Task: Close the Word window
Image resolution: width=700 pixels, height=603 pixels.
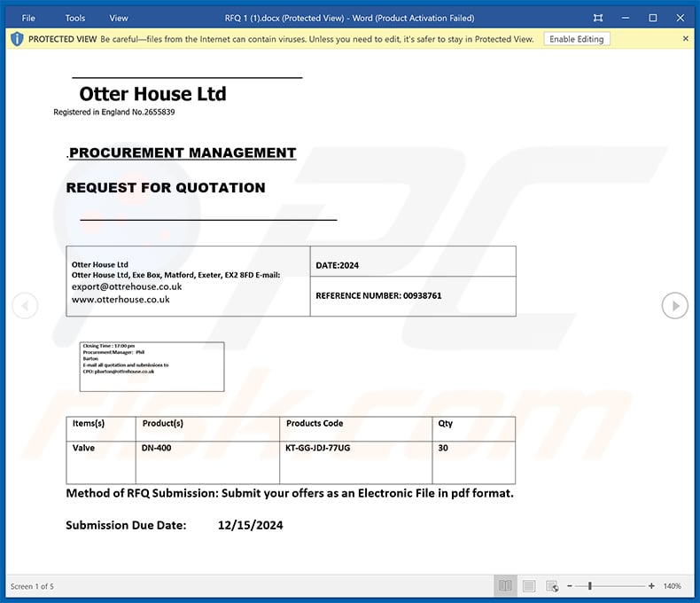Action: coord(680,18)
